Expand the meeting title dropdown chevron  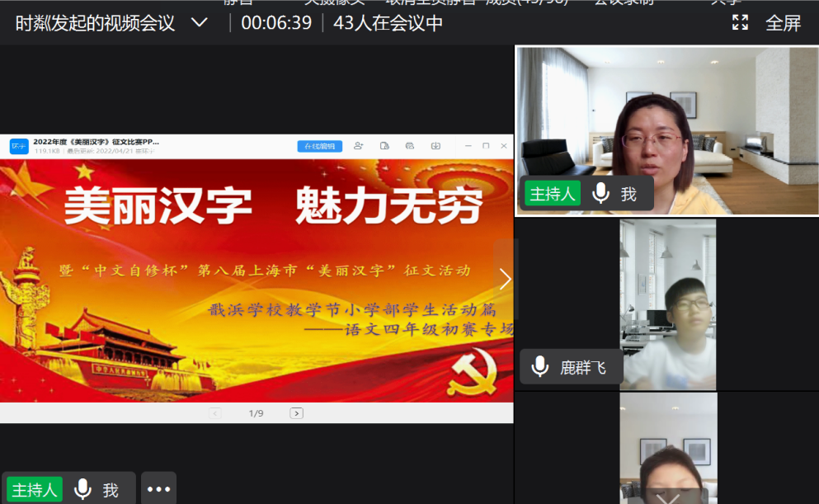click(200, 22)
